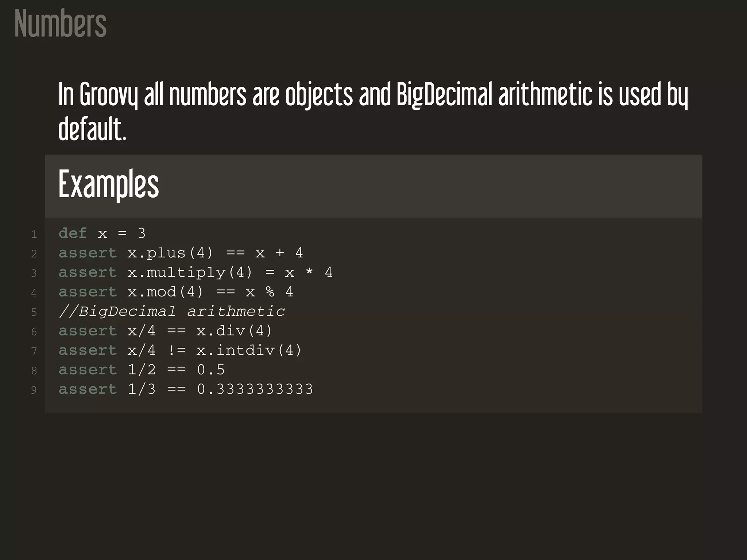Screen dimensions: 747x560
Task: Click line number 7 in the gutter
Action: click(34, 351)
